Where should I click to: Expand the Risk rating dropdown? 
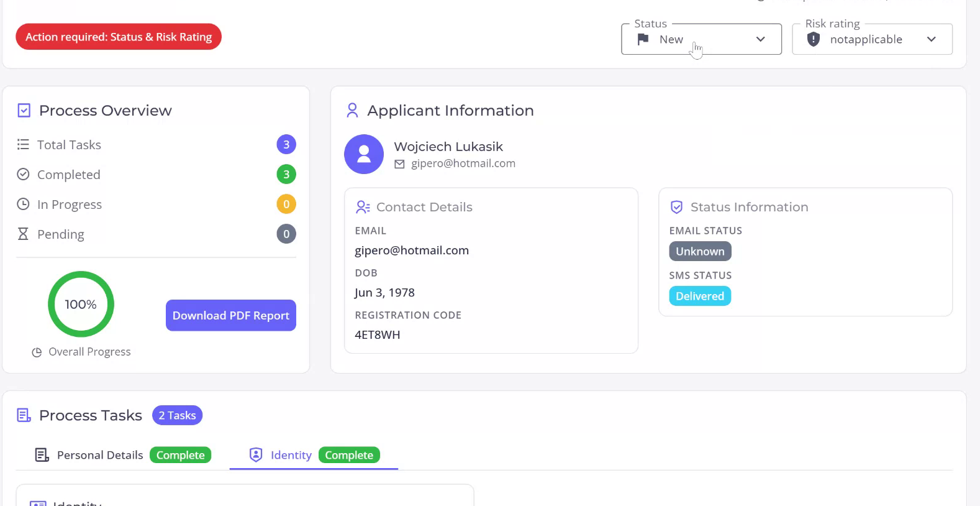click(871, 39)
